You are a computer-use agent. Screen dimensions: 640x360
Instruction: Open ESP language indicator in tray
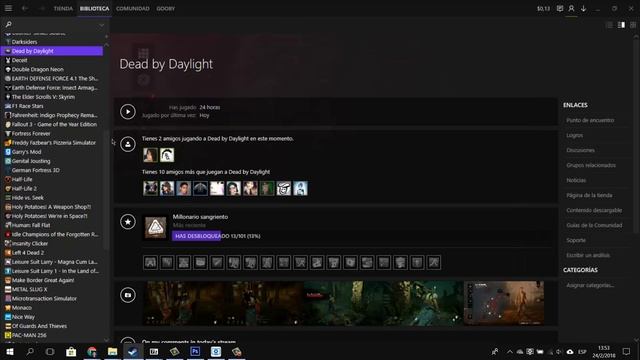582,351
